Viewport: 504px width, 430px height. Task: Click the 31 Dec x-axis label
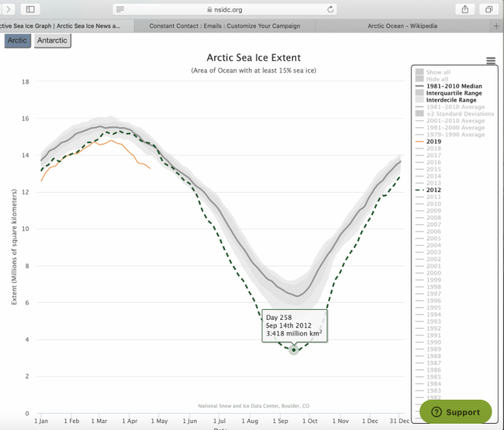pos(399,421)
